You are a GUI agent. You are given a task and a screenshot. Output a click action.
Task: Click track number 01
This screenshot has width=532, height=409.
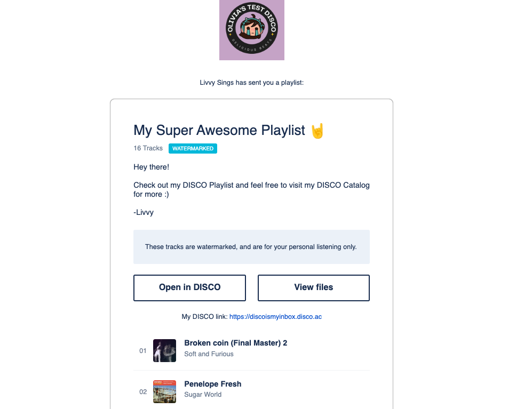pyautogui.click(x=143, y=351)
